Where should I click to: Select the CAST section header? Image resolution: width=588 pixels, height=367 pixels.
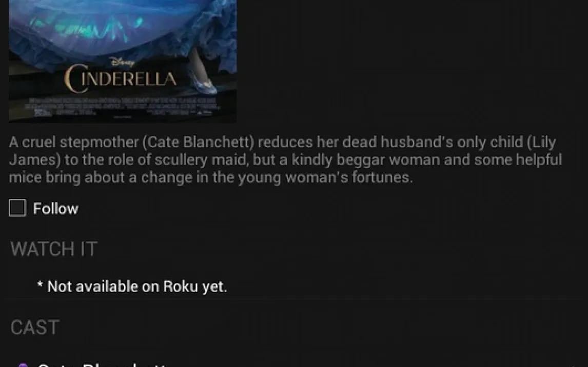click(35, 327)
